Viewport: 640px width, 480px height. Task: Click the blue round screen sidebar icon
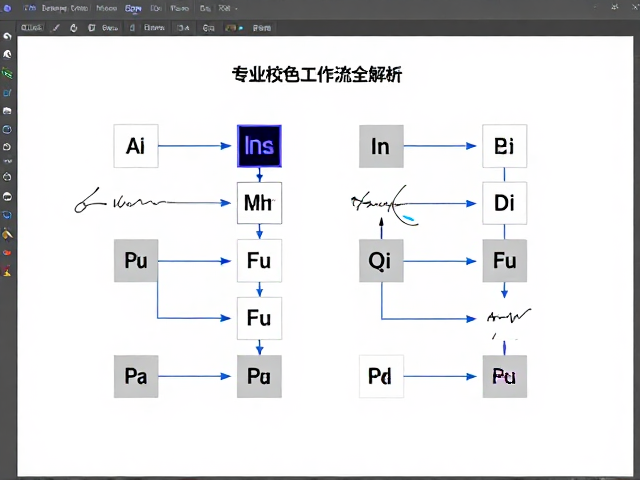pos(7,130)
